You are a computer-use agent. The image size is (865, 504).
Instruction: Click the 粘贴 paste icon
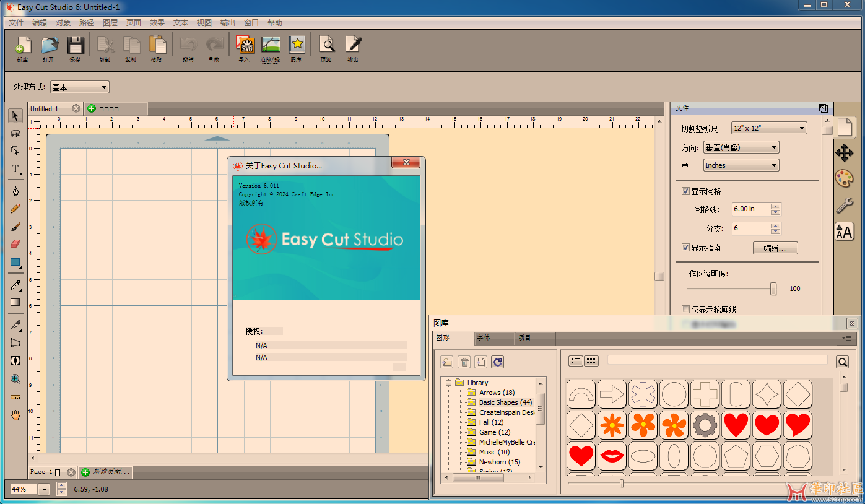click(x=157, y=45)
